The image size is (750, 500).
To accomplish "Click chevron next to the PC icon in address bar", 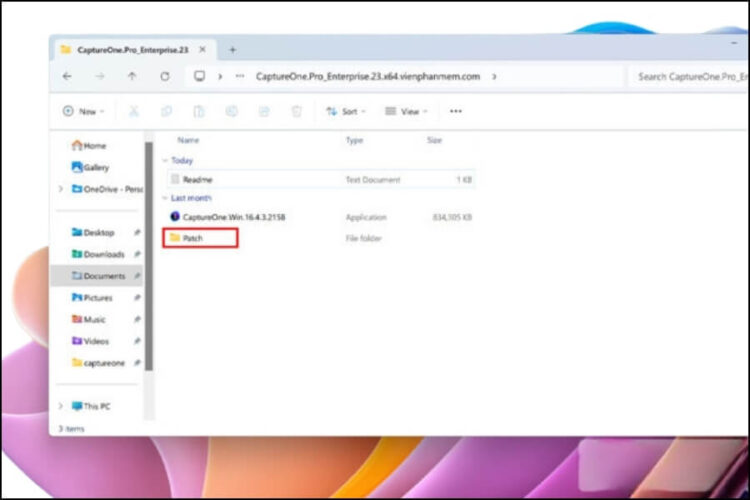I will point(220,77).
